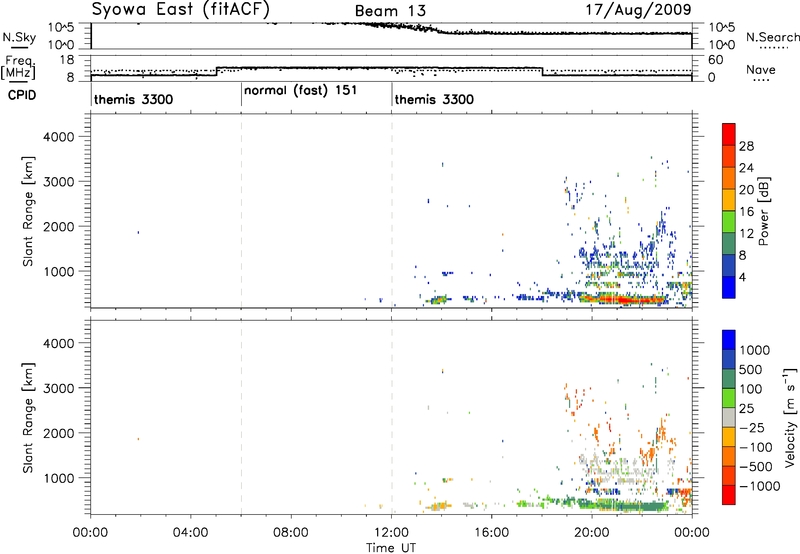Click the 'Syowa East (fitACF)' plot title
This screenshot has height=554, width=800.
pos(180,9)
